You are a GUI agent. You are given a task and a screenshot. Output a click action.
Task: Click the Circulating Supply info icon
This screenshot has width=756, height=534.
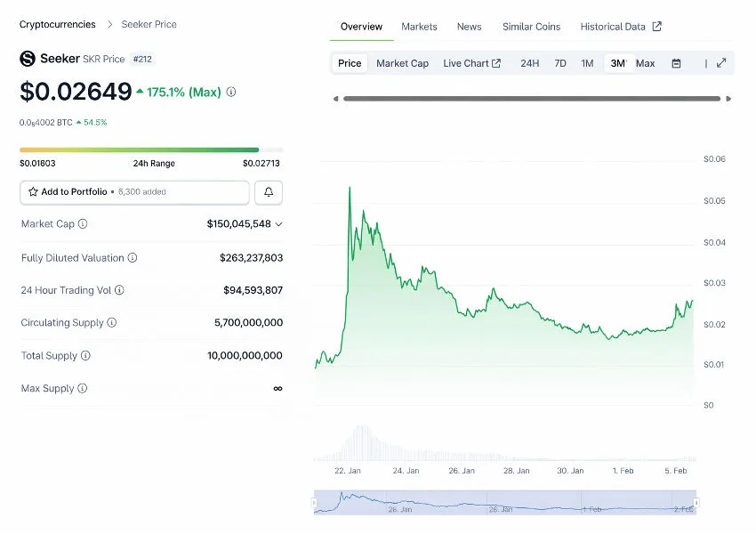click(111, 323)
